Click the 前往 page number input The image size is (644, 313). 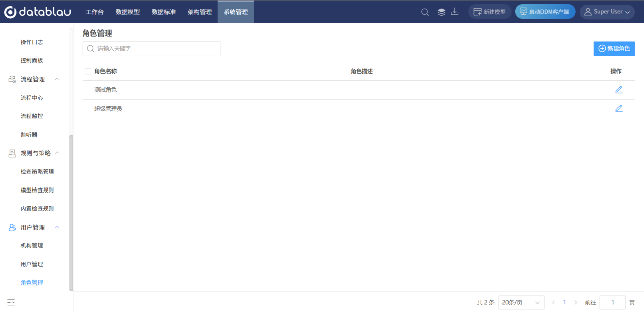click(x=613, y=302)
